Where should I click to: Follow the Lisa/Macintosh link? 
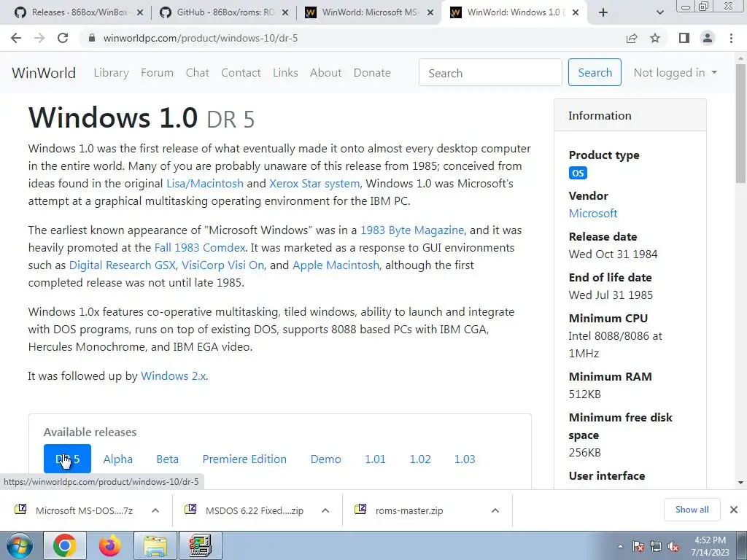click(x=205, y=183)
